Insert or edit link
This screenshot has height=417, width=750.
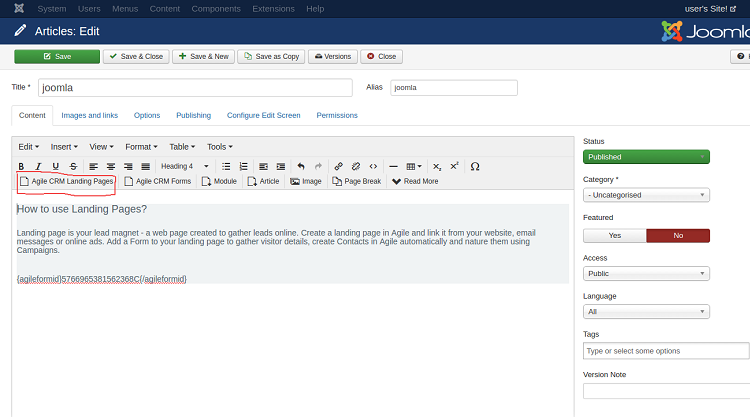(x=338, y=166)
